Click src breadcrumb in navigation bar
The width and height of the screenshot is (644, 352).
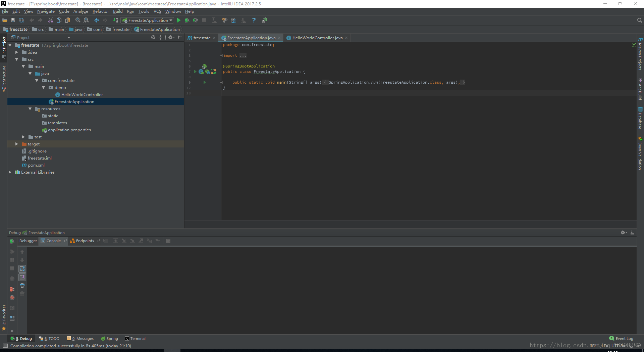pos(38,30)
